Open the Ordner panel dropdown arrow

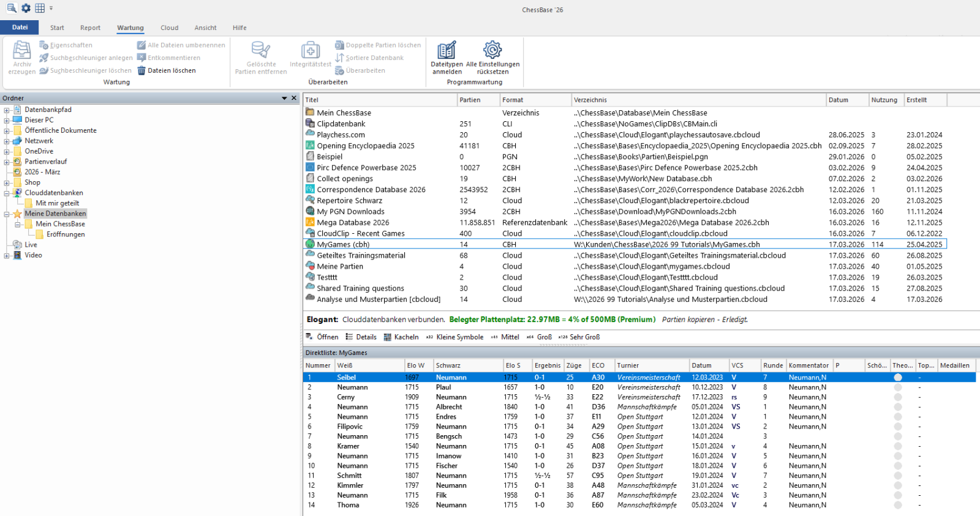coord(284,99)
